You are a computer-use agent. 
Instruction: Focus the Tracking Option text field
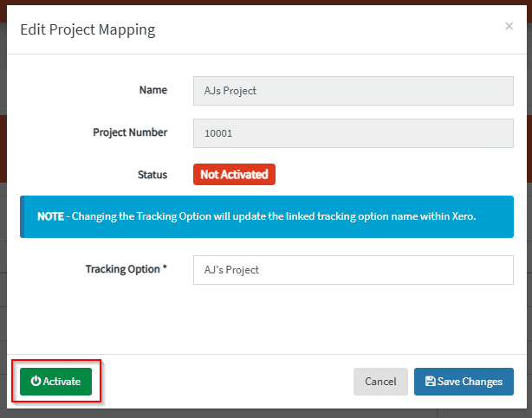point(353,269)
